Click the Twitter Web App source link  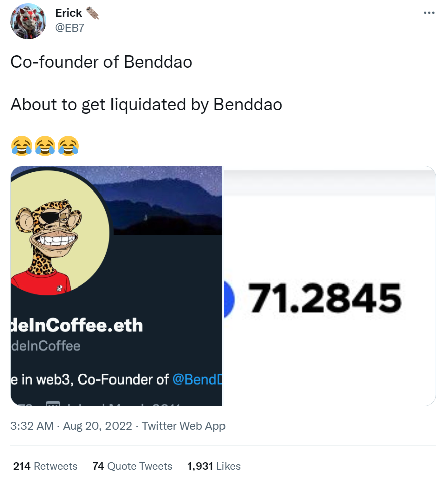(183, 426)
